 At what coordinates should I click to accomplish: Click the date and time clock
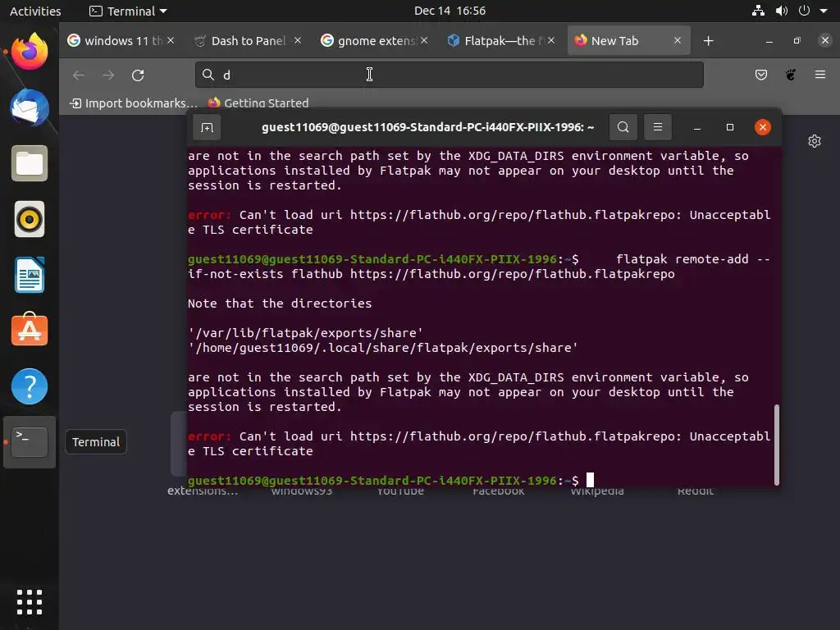pos(450,11)
